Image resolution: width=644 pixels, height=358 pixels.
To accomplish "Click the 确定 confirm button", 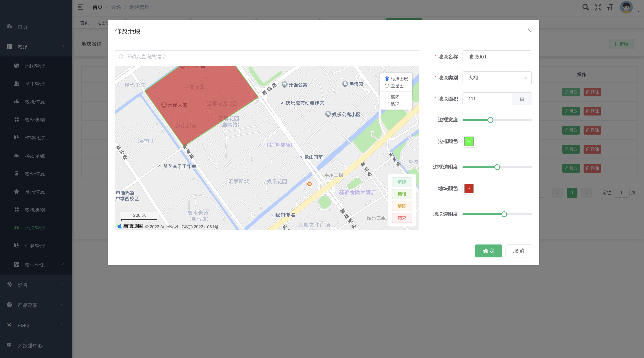I will (x=488, y=251).
